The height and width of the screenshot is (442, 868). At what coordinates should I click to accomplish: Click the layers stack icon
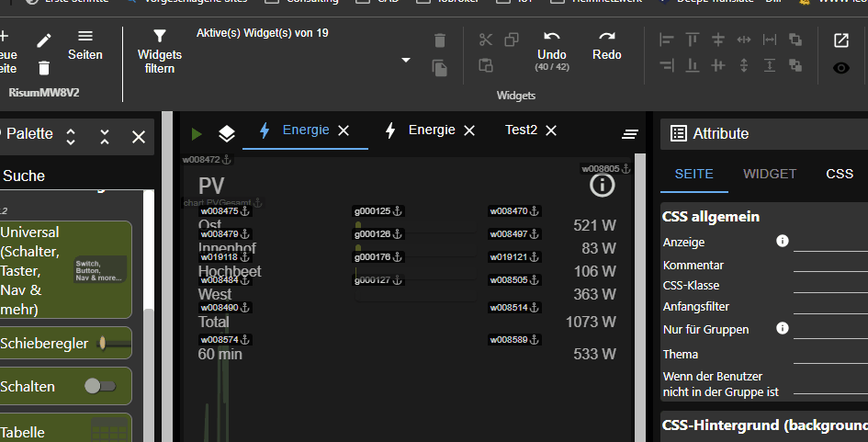pyautogui.click(x=227, y=134)
